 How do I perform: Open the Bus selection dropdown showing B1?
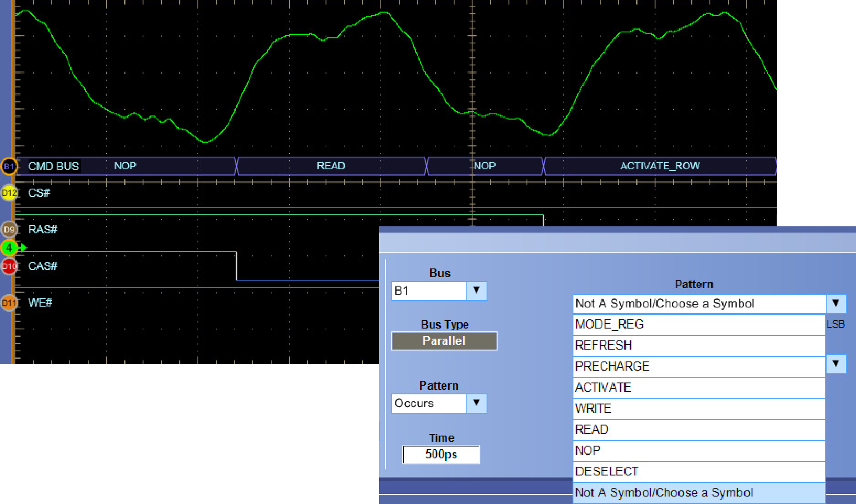476,291
